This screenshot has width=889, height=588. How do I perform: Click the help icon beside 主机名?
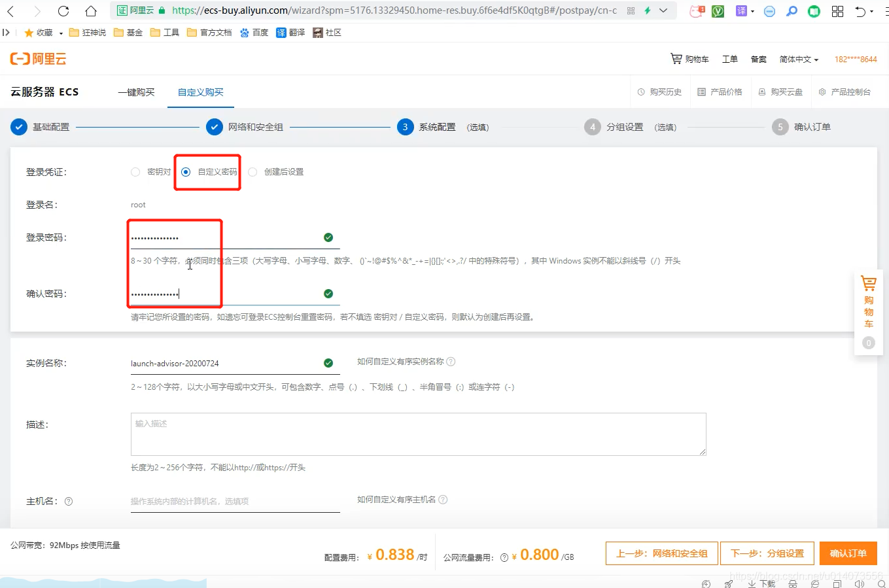click(69, 502)
